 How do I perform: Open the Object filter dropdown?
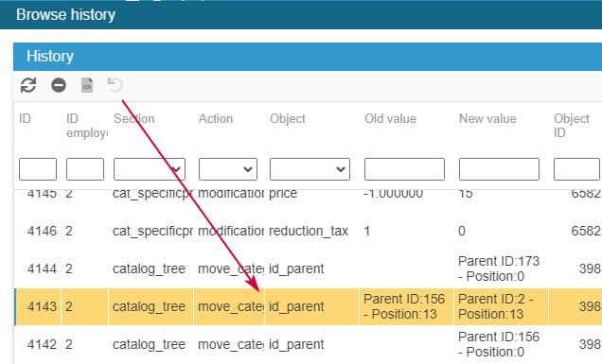click(310, 169)
